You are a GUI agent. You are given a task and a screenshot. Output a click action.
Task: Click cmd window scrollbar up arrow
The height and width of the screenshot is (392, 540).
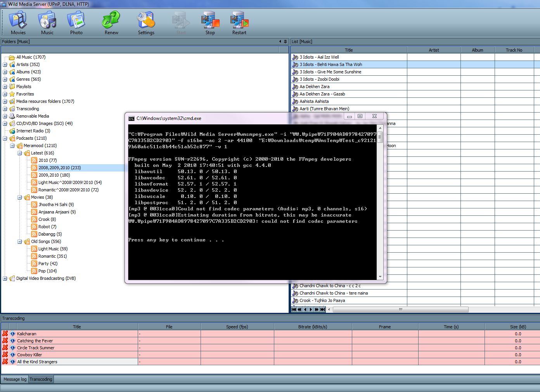[380, 128]
